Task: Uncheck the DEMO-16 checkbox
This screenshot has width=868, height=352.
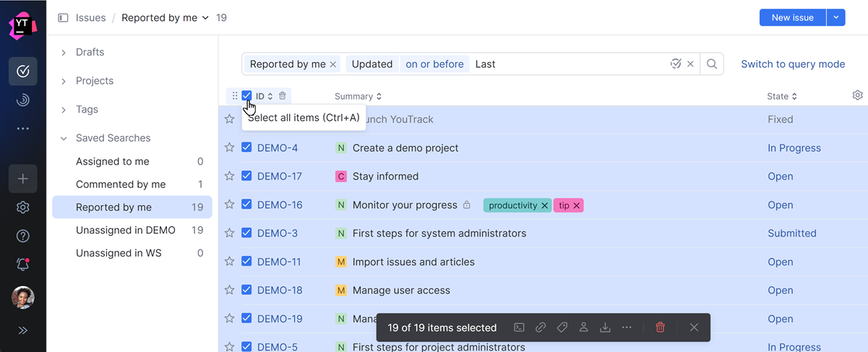Action: 246,205
